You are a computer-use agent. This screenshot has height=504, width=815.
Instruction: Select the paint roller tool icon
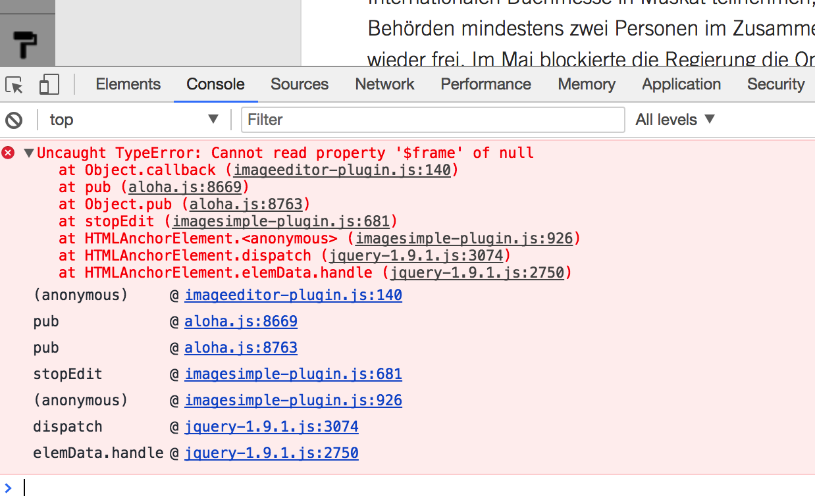point(26,44)
